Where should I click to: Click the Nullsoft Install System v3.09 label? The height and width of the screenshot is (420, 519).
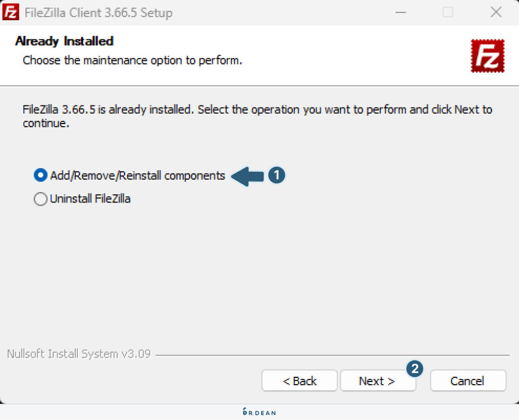(79, 354)
